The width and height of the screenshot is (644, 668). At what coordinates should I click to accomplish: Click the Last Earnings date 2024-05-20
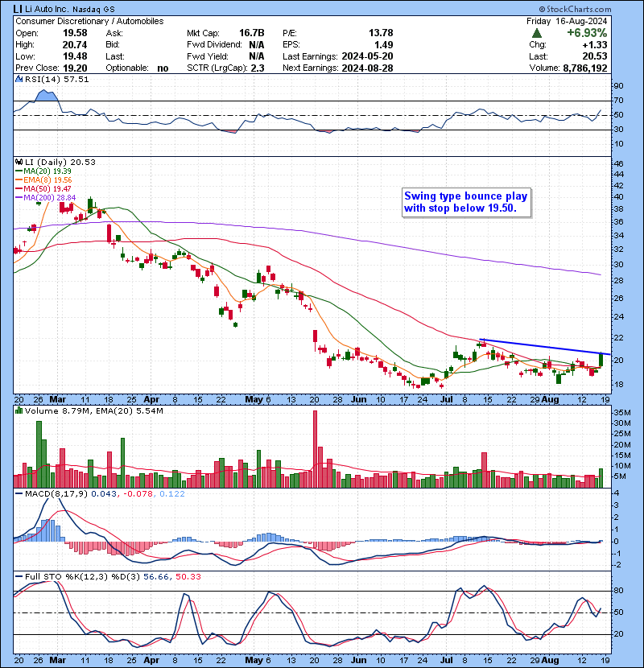tap(367, 56)
